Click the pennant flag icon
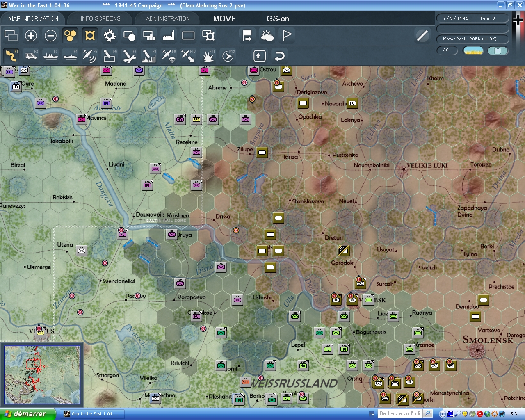The width and height of the screenshot is (525, 420). (x=287, y=36)
